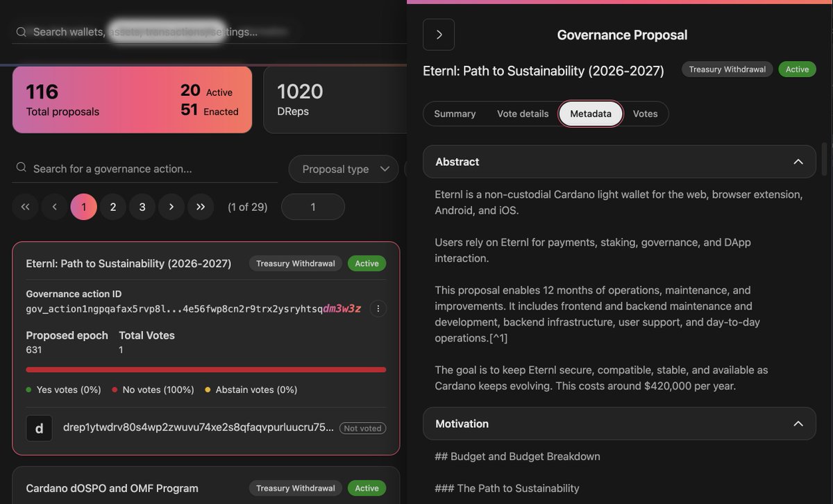Screen dimensions: 833x504
Task: Click the panel vertical scrollbar
Action: point(825,160)
